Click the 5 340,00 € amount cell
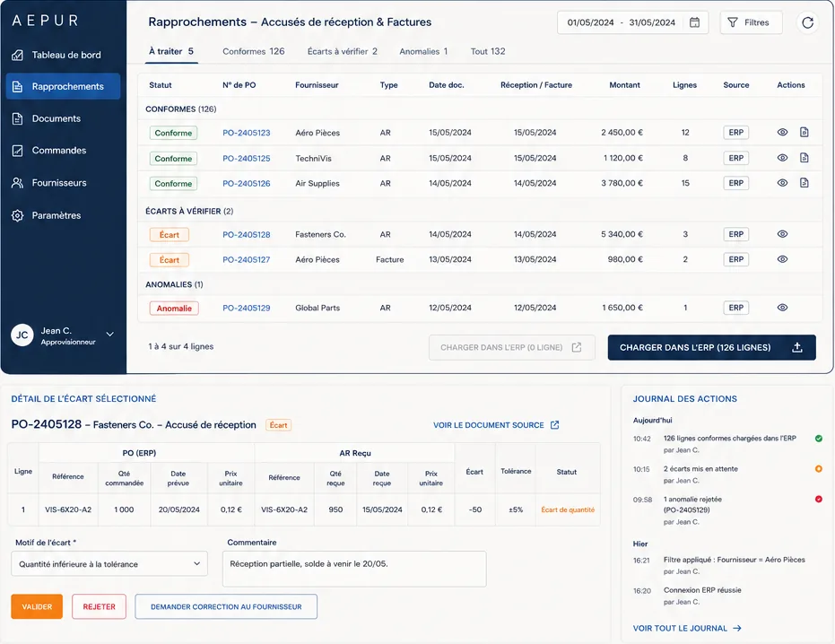835x644 pixels. tap(622, 234)
